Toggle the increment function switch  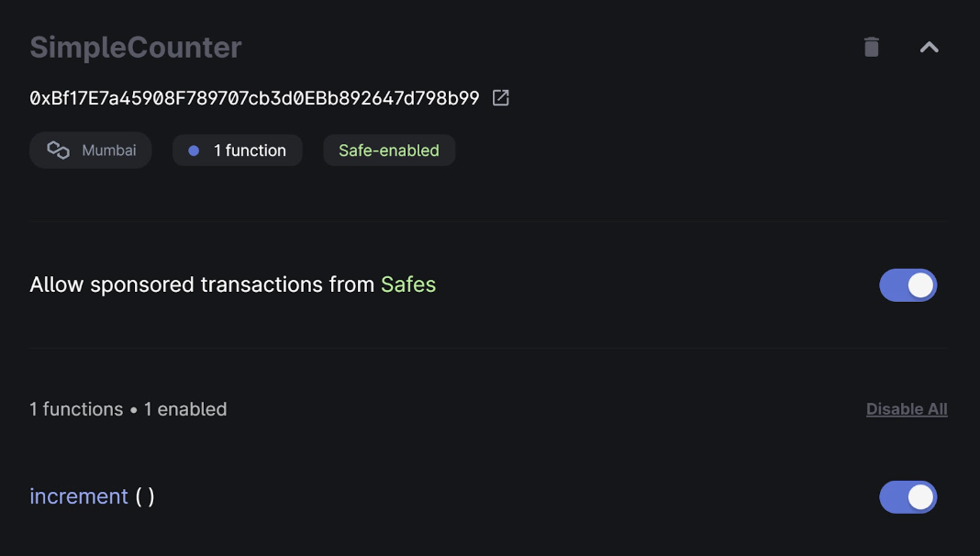click(908, 497)
